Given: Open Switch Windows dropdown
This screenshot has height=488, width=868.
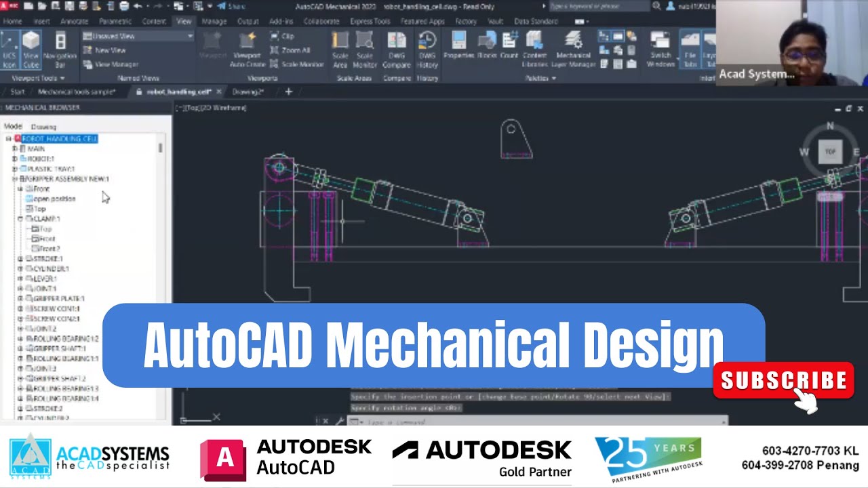Looking at the screenshot, I should [660, 49].
